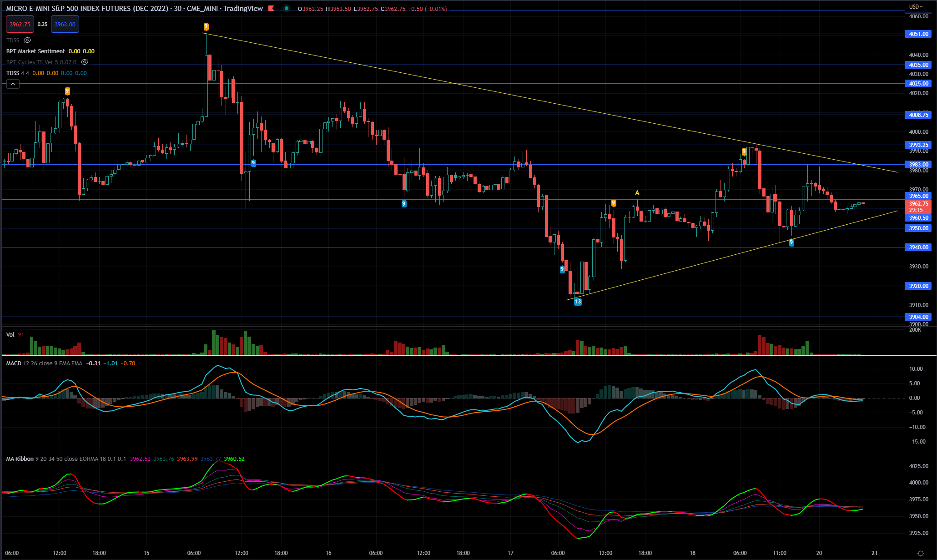This screenshot has height=560, width=937.
Task: Click the blue 13 countdown marker
Action: (x=578, y=302)
